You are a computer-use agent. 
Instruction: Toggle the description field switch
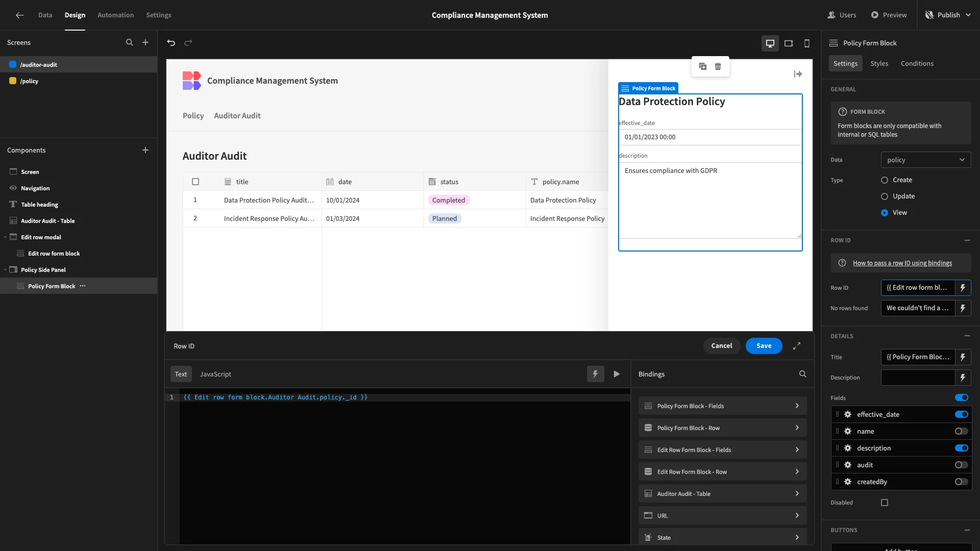(x=962, y=448)
